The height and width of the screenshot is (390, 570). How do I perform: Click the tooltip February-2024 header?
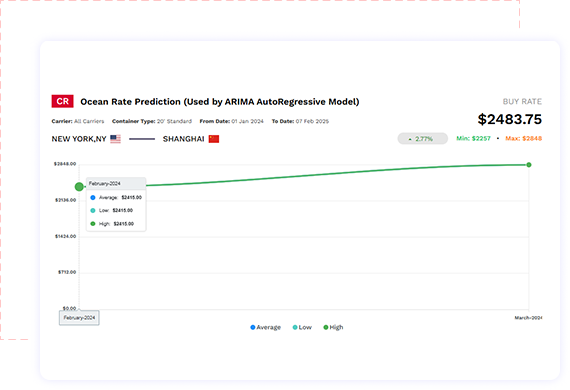(x=116, y=184)
